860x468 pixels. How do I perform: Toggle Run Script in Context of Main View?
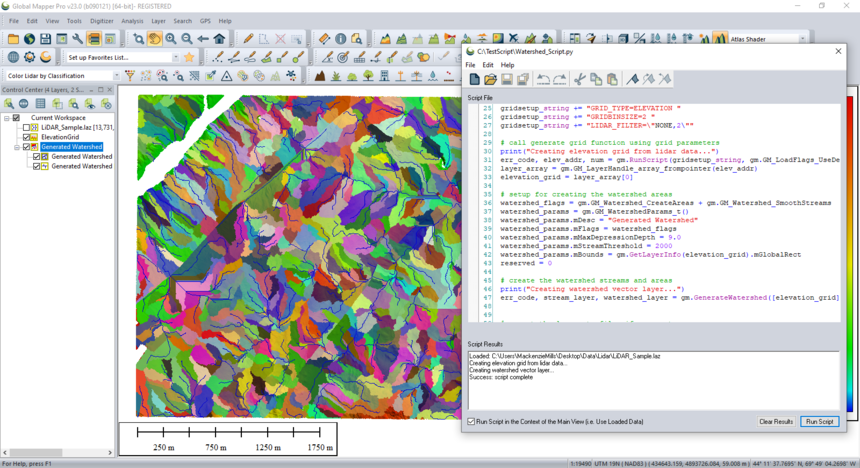472,422
